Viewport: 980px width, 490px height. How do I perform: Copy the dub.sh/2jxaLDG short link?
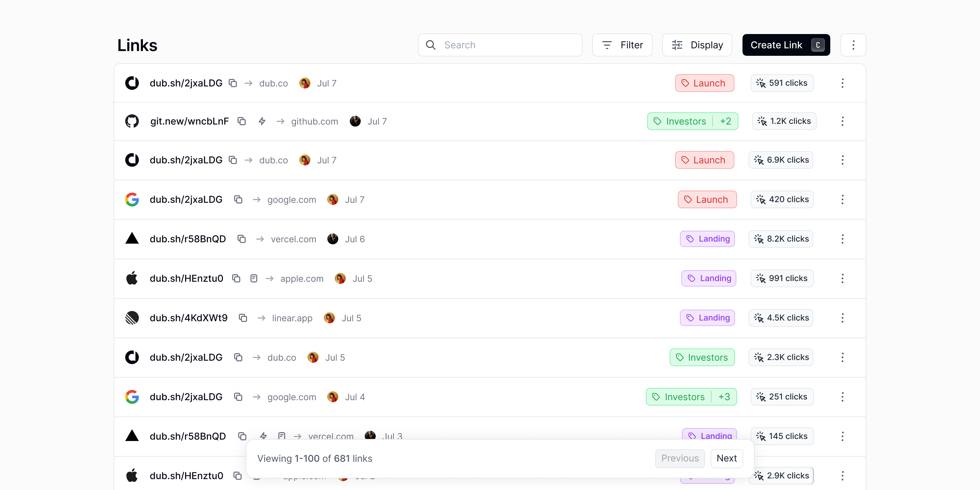pos(233,83)
